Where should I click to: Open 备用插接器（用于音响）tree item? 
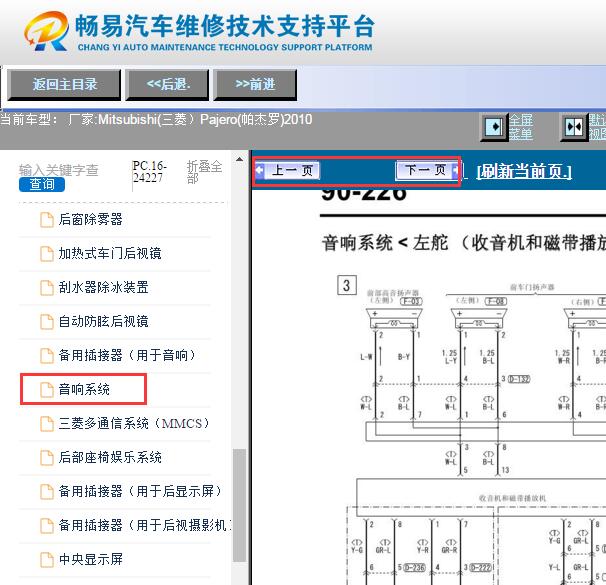point(127,355)
